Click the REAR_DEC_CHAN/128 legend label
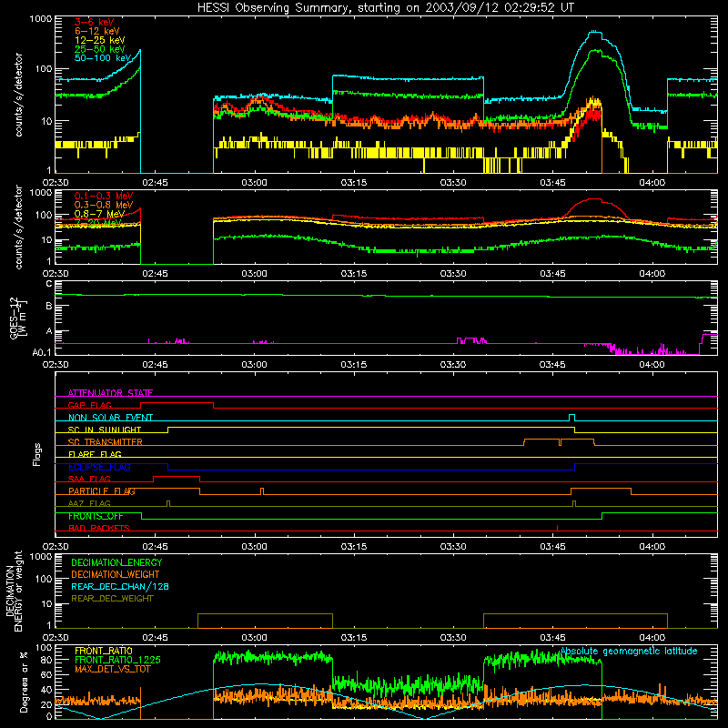 pos(120,586)
